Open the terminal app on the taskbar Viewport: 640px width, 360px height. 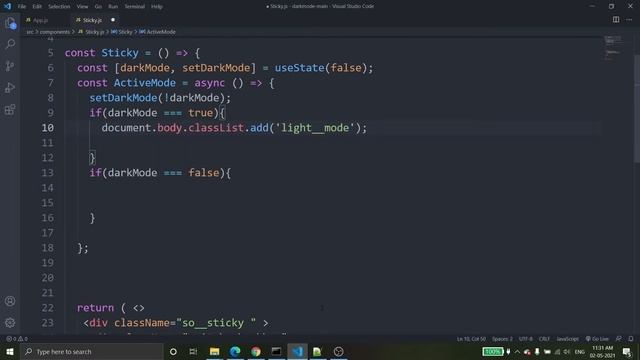[276, 351]
